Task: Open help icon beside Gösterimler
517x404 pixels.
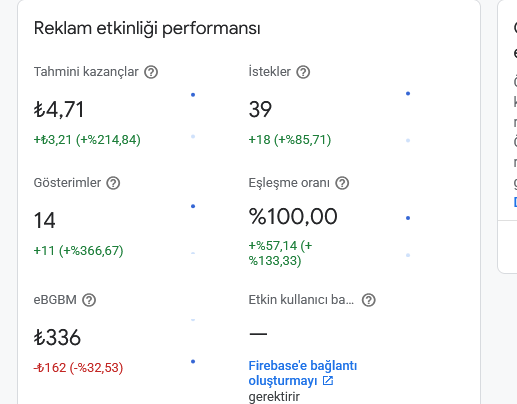Action: (113, 183)
